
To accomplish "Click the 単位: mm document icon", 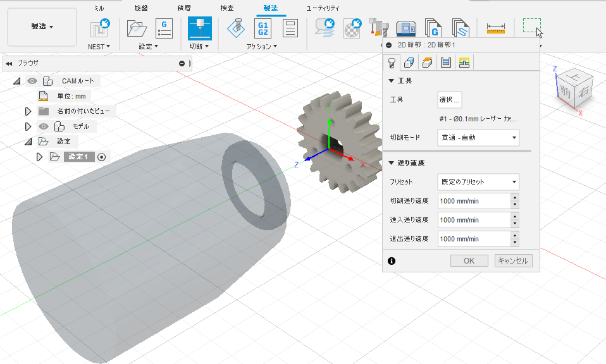I will [43, 95].
